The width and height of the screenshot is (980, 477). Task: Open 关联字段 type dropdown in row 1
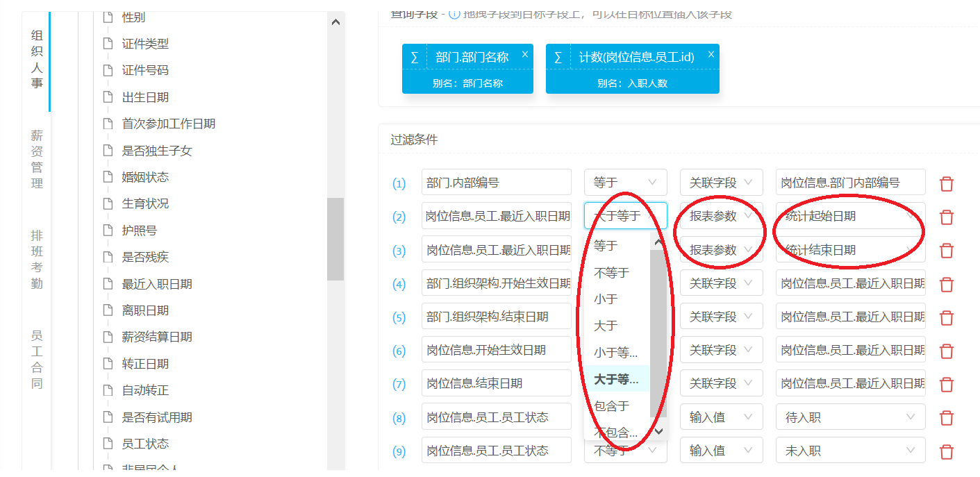pos(721,183)
